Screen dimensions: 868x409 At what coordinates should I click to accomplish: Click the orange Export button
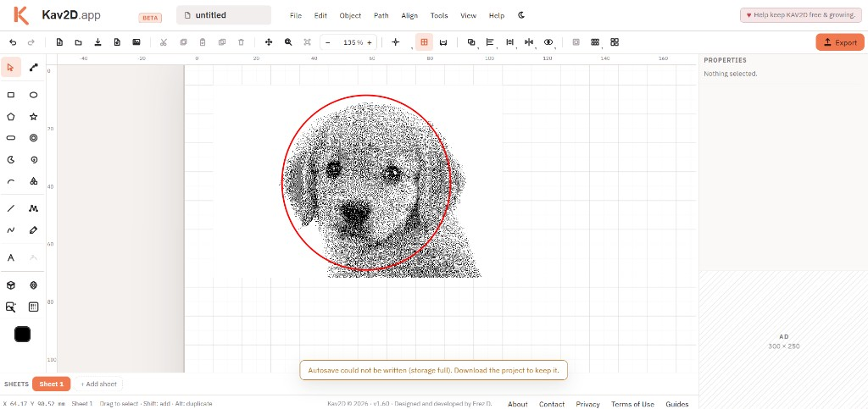coord(840,42)
